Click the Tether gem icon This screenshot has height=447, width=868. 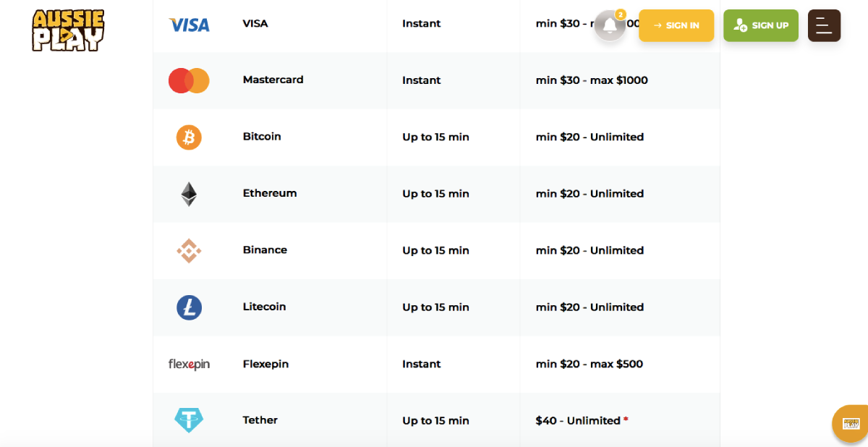click(189, 420)
